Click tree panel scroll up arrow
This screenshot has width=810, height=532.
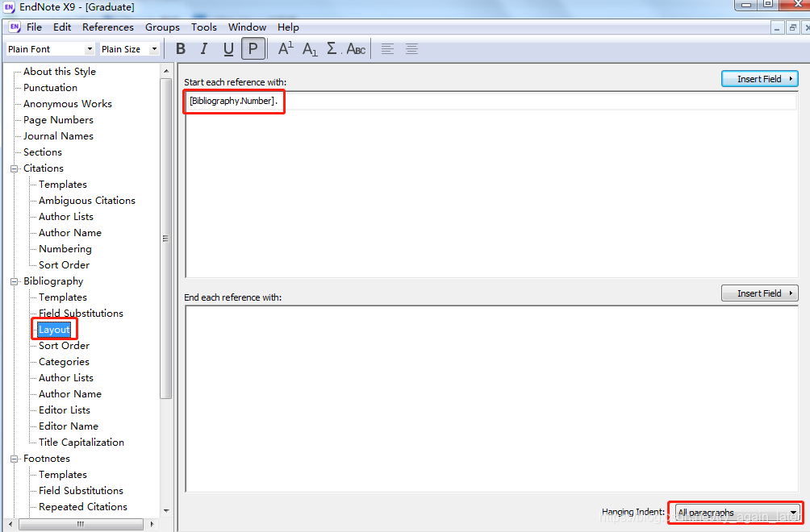tap(166, 71)
